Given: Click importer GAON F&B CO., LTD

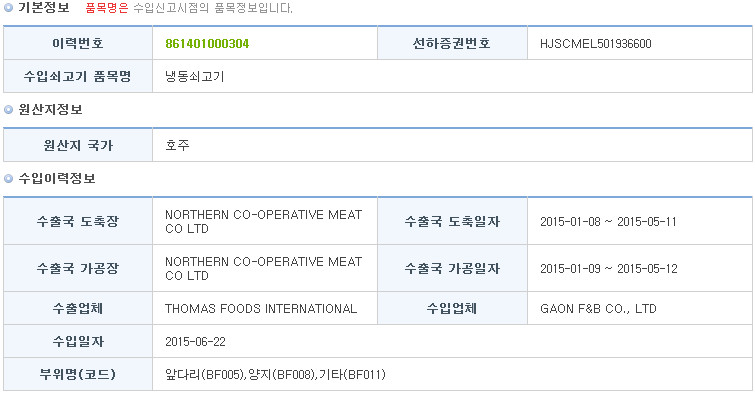Looking at the screenshot, I should tap(598, 309).
